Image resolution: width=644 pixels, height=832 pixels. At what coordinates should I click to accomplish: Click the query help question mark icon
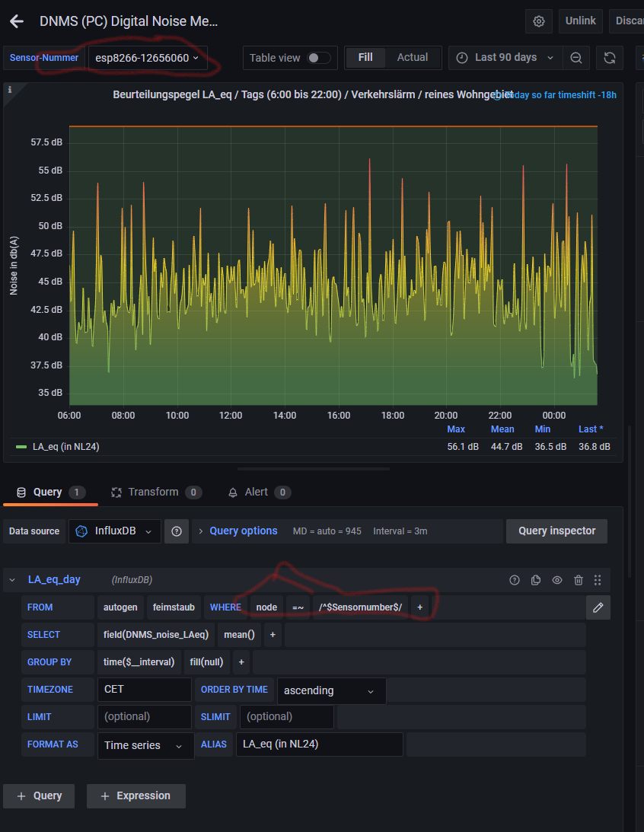pos(515,580)
